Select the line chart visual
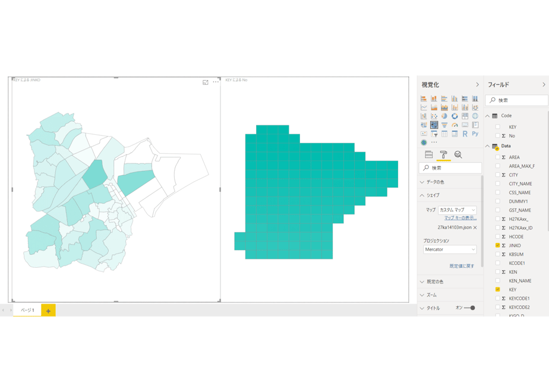549x392 pixels. 424,108
